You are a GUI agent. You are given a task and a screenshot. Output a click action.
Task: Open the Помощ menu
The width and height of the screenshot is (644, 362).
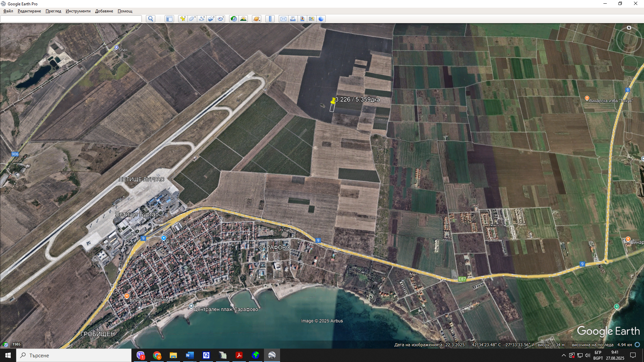(x=125, y=11)
